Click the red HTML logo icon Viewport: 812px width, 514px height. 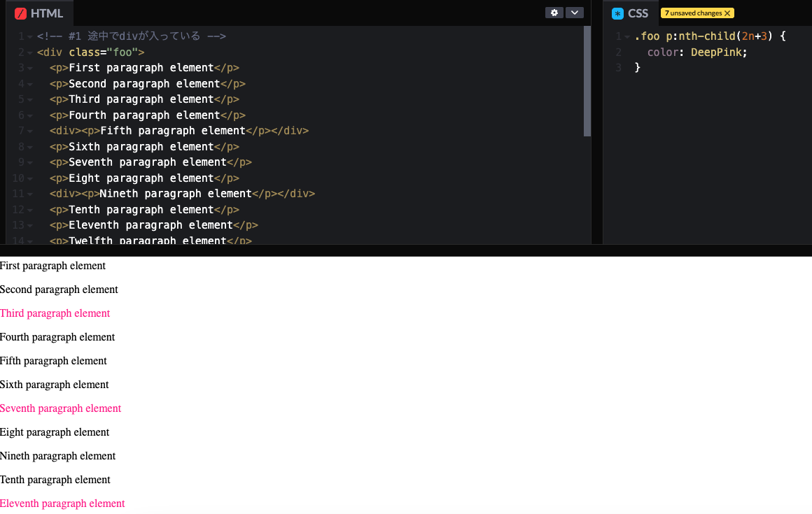[21, 13]
